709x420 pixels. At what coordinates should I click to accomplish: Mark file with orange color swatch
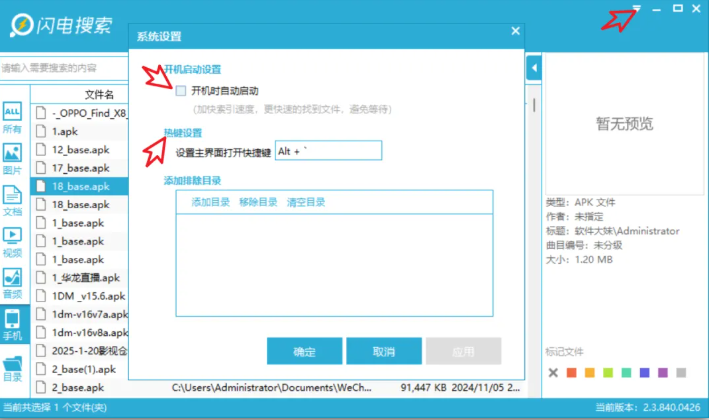pos(590,373)
